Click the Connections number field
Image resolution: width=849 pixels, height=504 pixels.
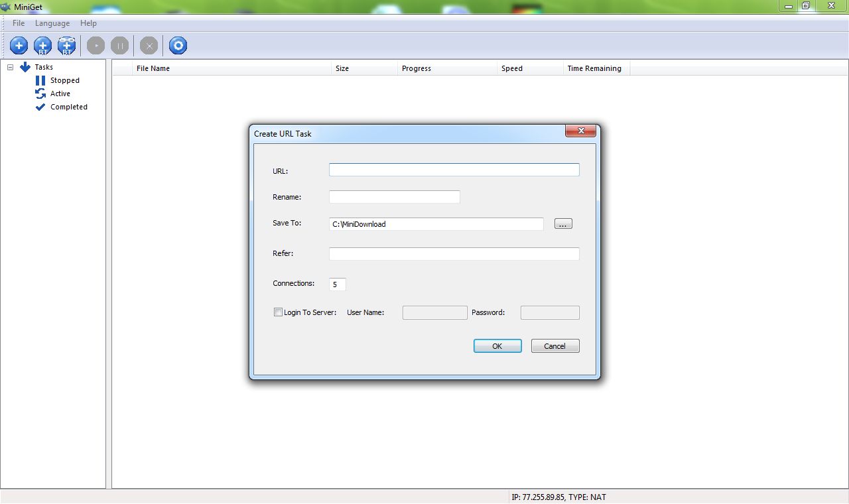(x=338, y=284)
